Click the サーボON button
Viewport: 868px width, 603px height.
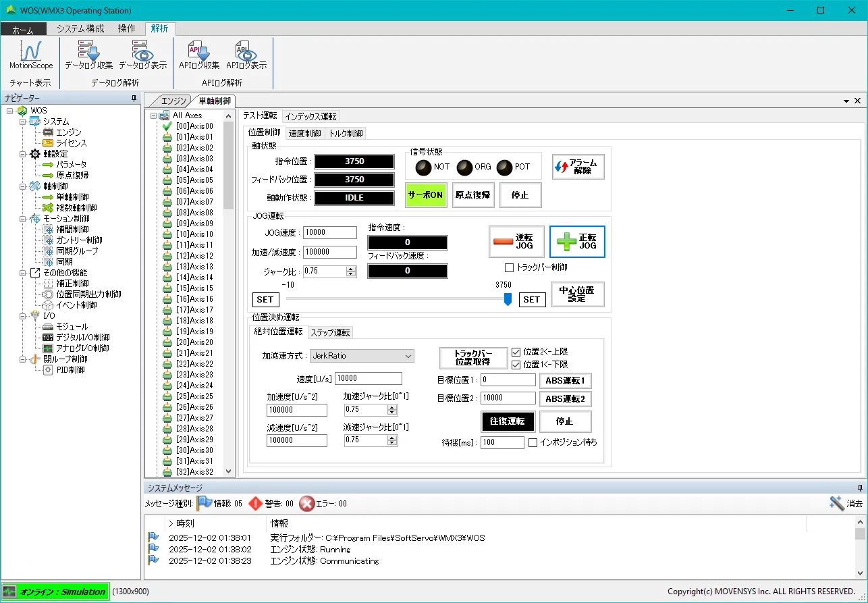pos(426,195)
